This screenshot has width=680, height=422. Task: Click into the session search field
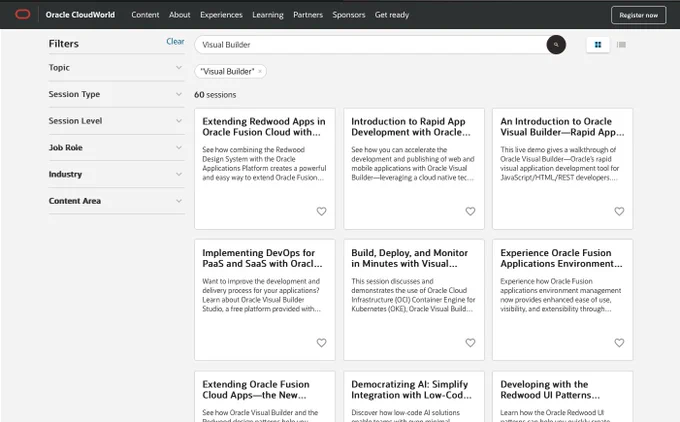(373, 45)
